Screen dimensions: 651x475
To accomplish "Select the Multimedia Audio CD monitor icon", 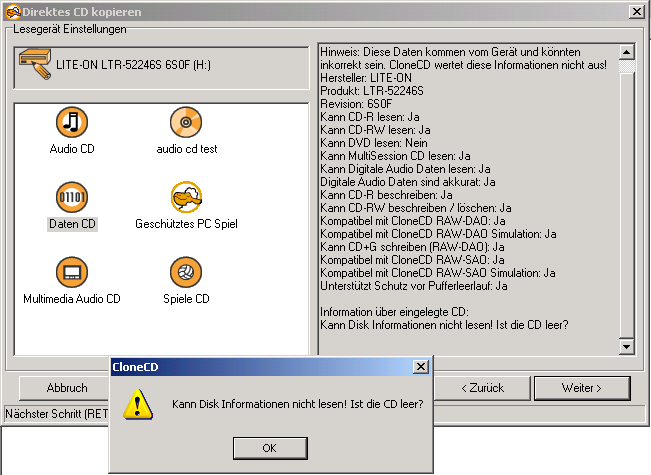I will (72, 272).
